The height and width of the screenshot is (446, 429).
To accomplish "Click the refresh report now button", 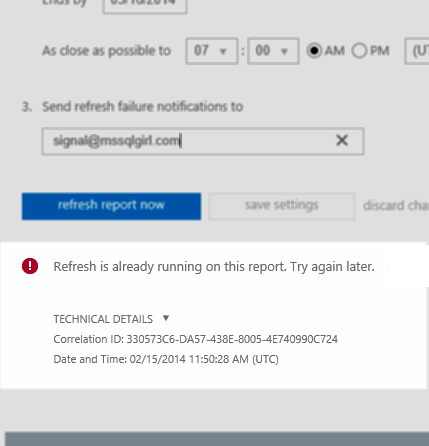I will click(x=111, y=206).
